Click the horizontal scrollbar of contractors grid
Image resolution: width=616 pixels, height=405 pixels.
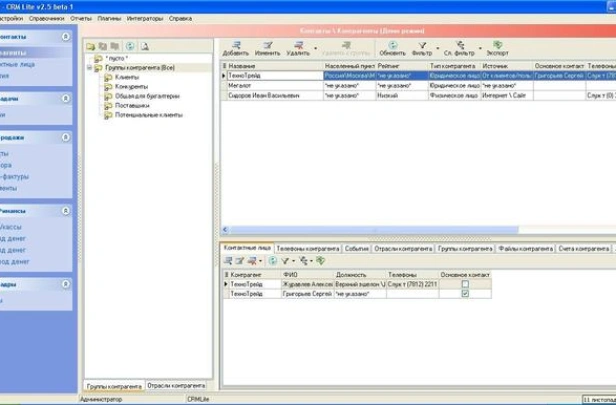click(419, 229)
